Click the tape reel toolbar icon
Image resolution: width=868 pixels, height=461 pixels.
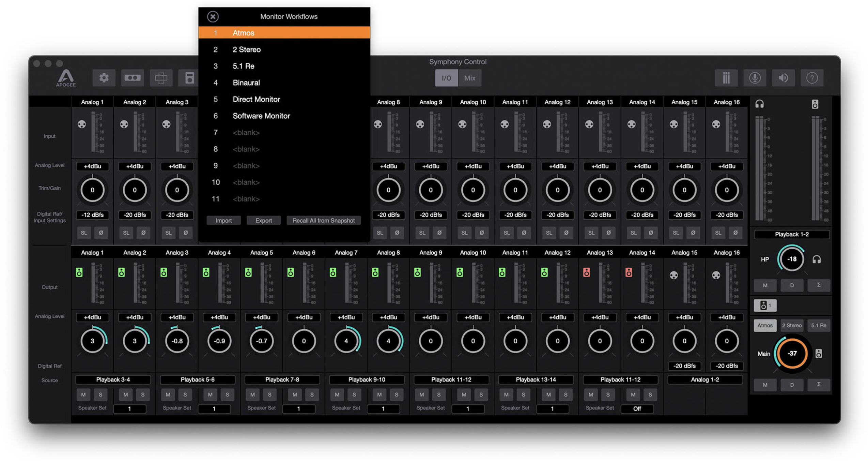133,78
